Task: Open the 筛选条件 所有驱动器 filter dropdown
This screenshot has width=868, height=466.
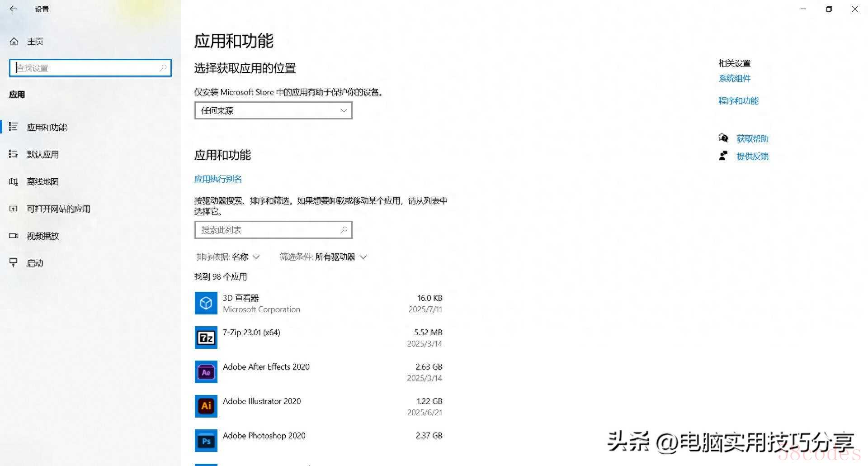Action: [323, 257]
